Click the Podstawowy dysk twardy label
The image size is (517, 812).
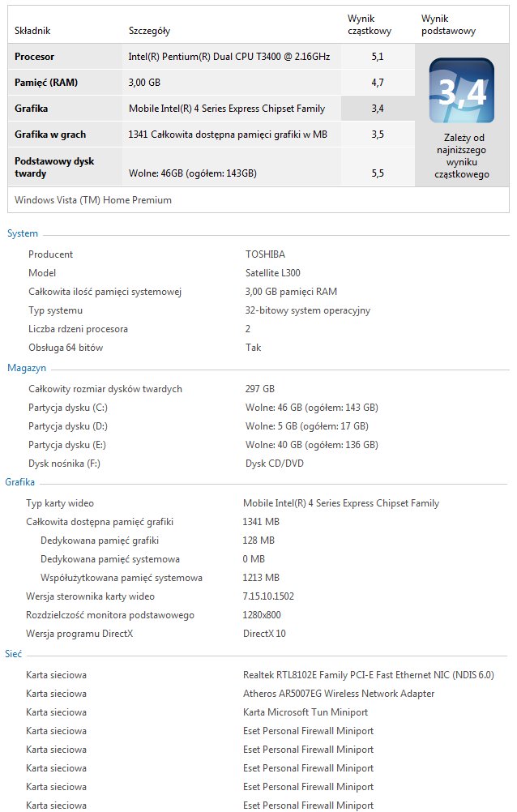pyautogui.click(x=54, y=167)
